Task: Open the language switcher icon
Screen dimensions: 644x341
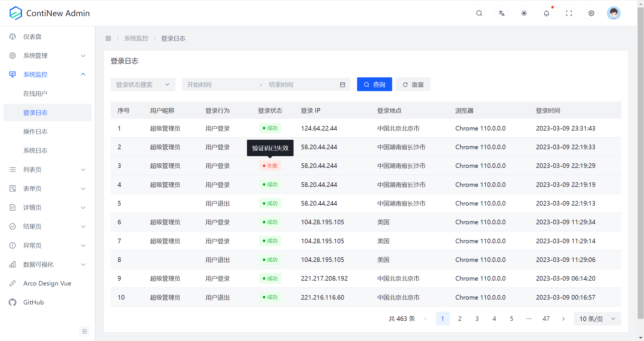Action: (501, 13)
